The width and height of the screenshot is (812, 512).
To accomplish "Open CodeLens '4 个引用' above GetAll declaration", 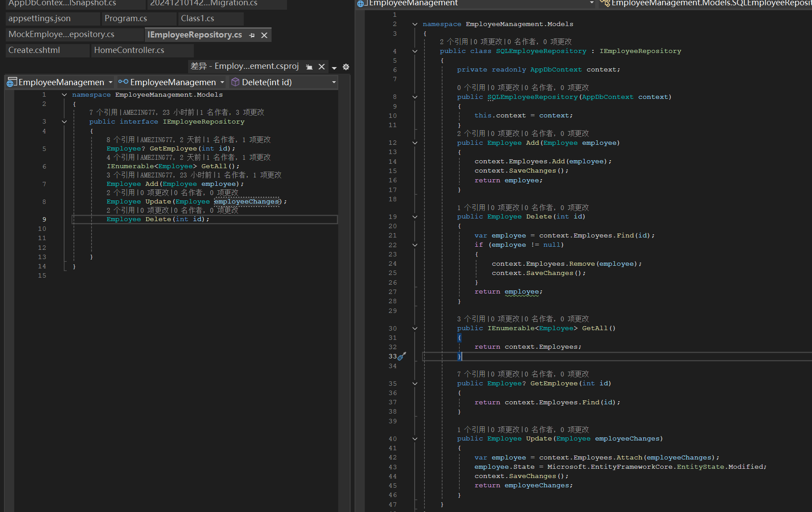I will point(121,158).
